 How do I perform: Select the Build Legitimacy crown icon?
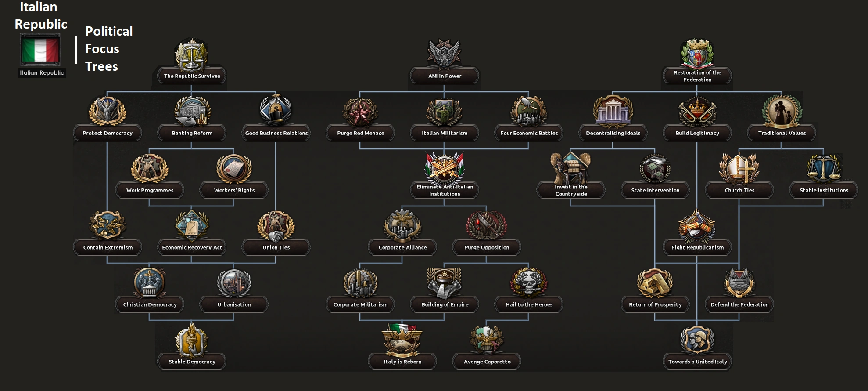coord(697,112)
